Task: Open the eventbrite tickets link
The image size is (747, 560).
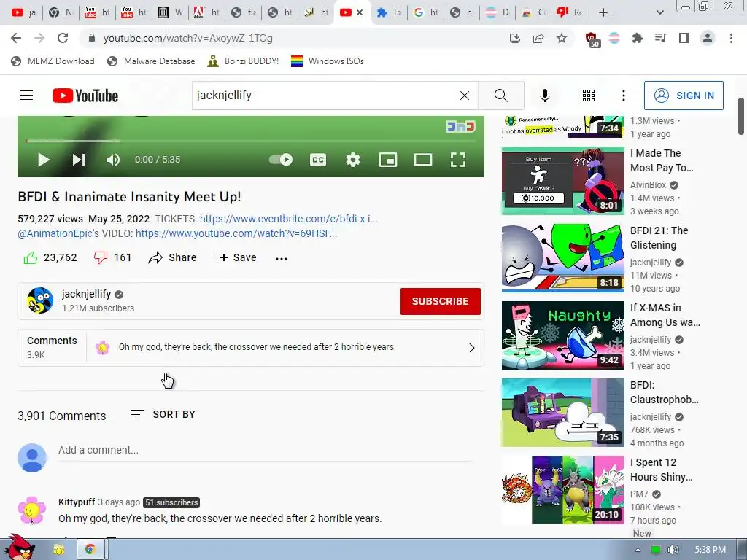Action: click(289, 219)
